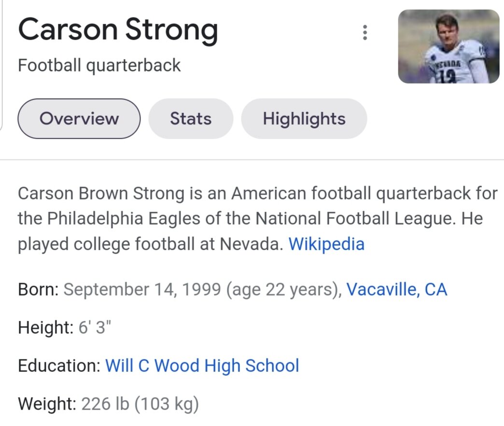Screen dimensions: 504x426
Task: Click the Height field label
Action: (46, 327)
